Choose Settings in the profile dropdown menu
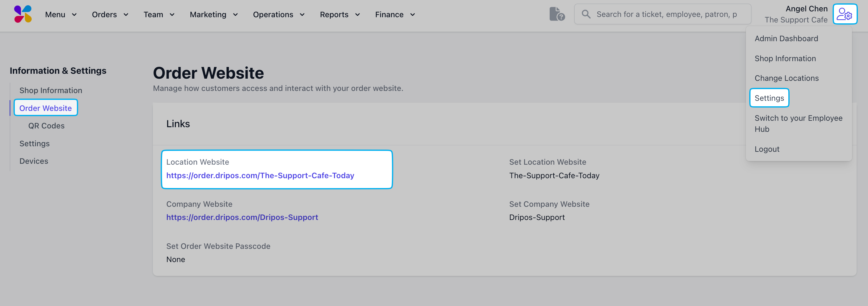Image resolution: width=868 pixels, height=306 pixels. (x=769, y=98)
